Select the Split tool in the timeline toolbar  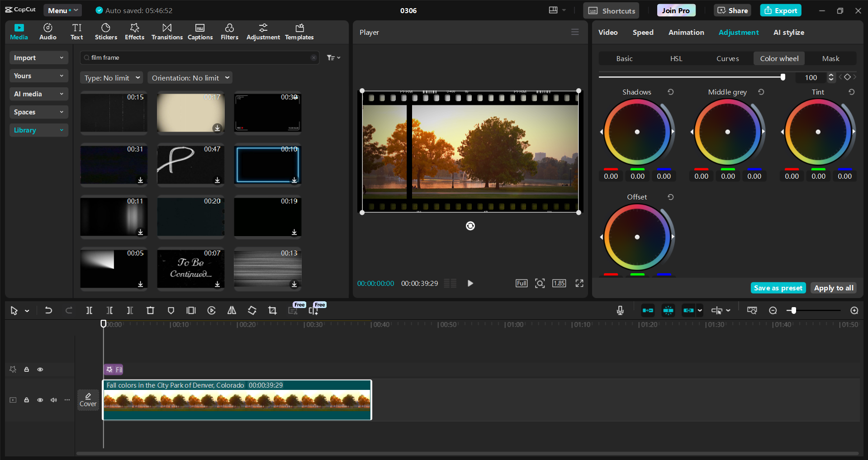(89, 310)
